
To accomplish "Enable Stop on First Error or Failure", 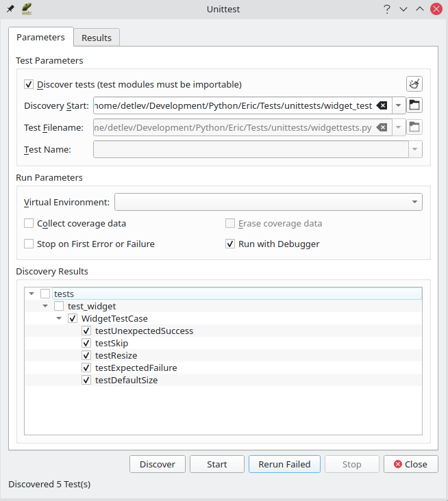I will [x=29, y=244].
